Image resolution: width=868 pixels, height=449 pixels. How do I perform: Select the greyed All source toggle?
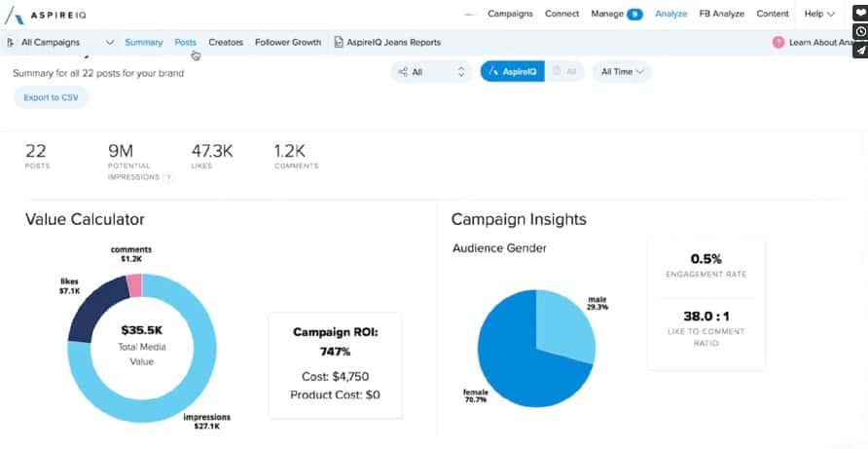pos(564,71)
